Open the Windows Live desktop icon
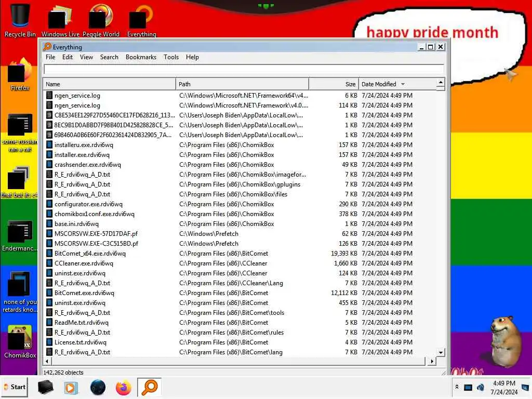The image size is (532, 399). (x=60, y=20)
